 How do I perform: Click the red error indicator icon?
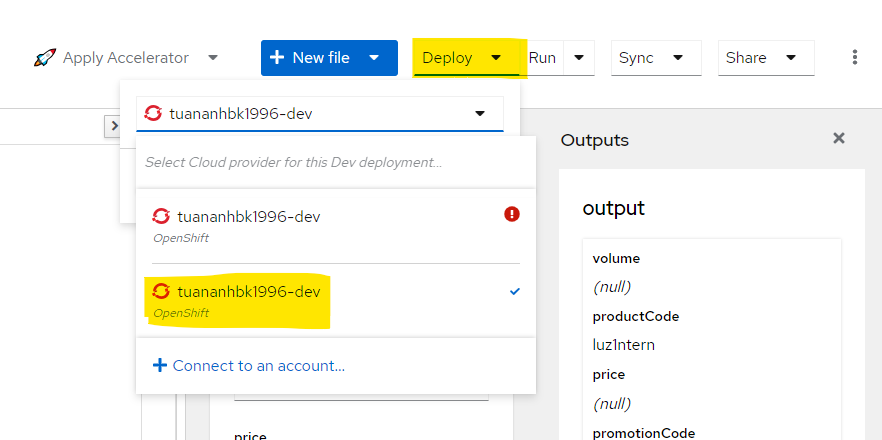(512, 214)
